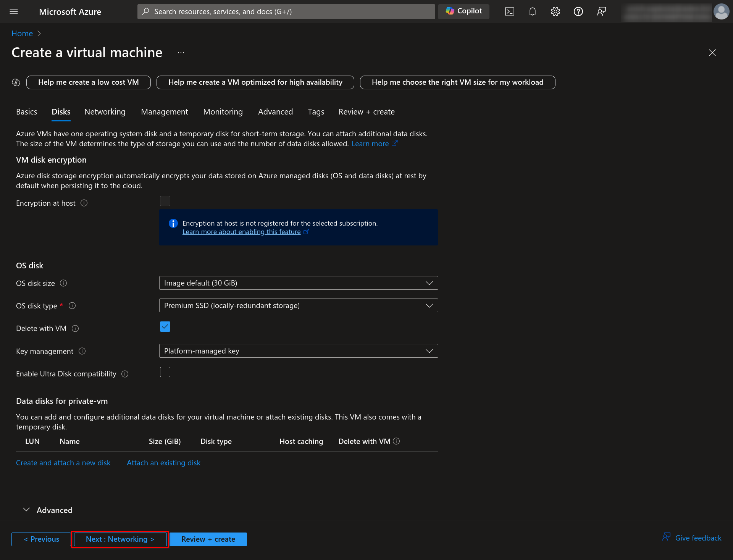This screenshot has height=560, width=733.
Task: Open the portal Settings gear
Action: [555, 11]
